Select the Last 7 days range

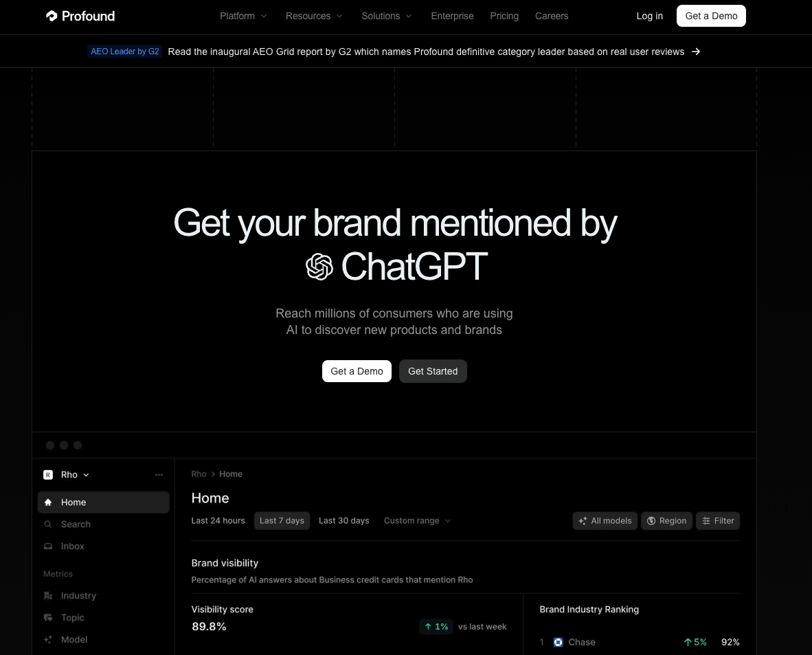(x=282, y=521)
